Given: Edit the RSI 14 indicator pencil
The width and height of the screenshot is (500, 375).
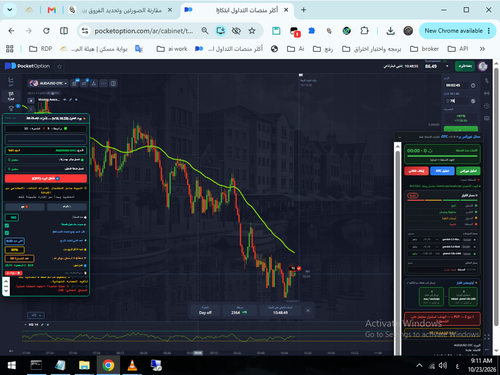Looking at the screenshot, I should point(42,325).
